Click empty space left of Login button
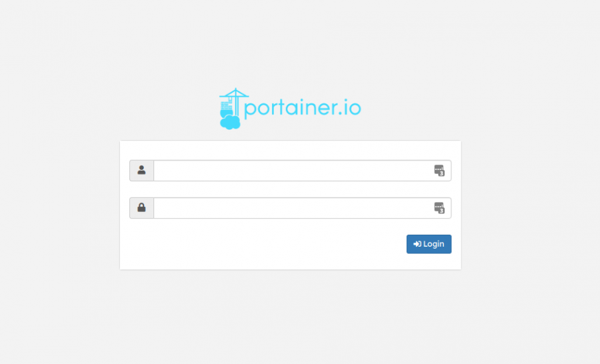The height and width of the screenshot is (364, 600). click(268, 244)
